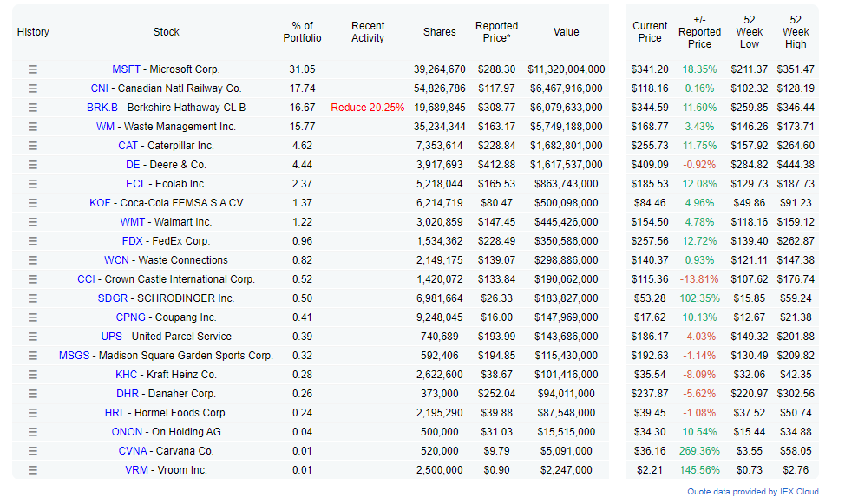Open history icon for Walmart Inc. row
845x504 pixels.
tap(33, 222)
